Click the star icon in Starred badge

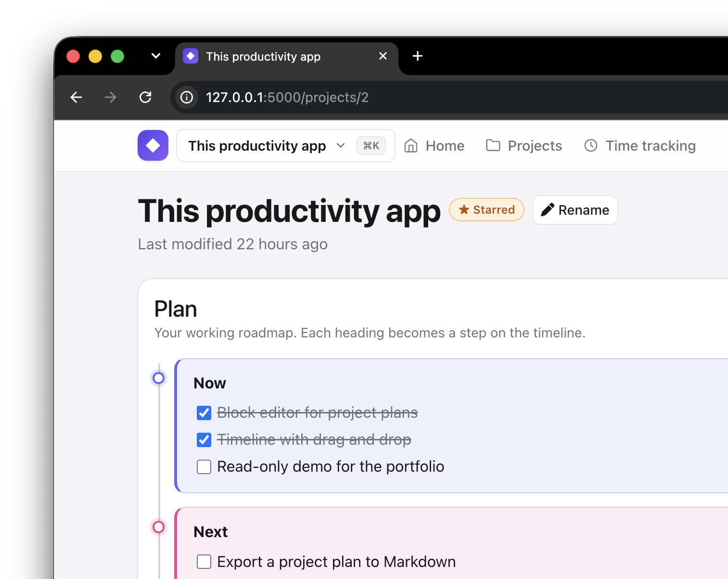pos(464,209)
